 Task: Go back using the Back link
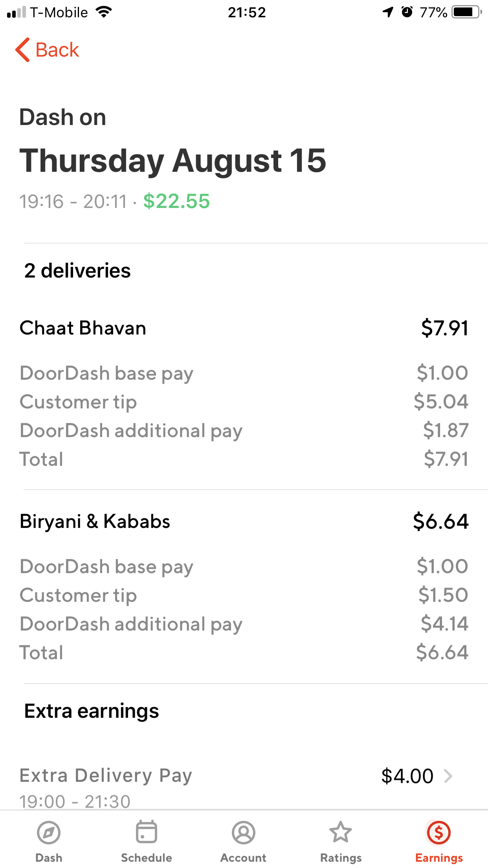(57, 50)
